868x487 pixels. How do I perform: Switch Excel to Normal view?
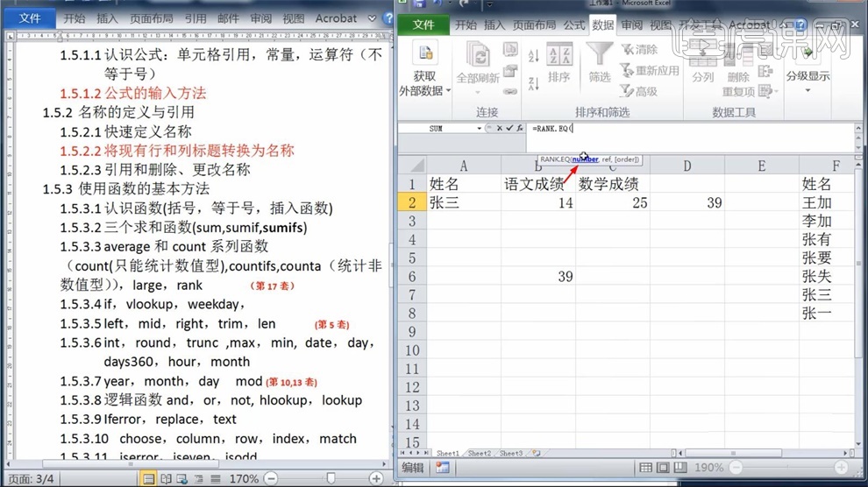click(x=645, y=468)
